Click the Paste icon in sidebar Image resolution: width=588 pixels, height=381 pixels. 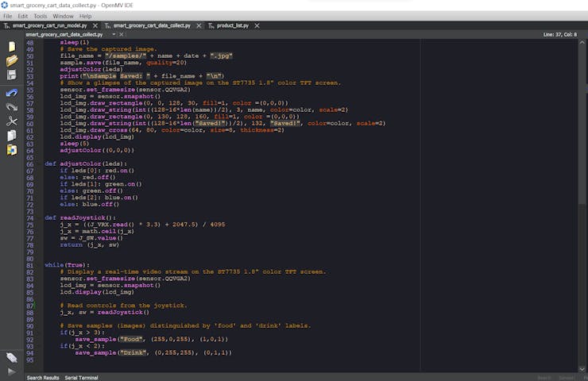pos(11,150)
